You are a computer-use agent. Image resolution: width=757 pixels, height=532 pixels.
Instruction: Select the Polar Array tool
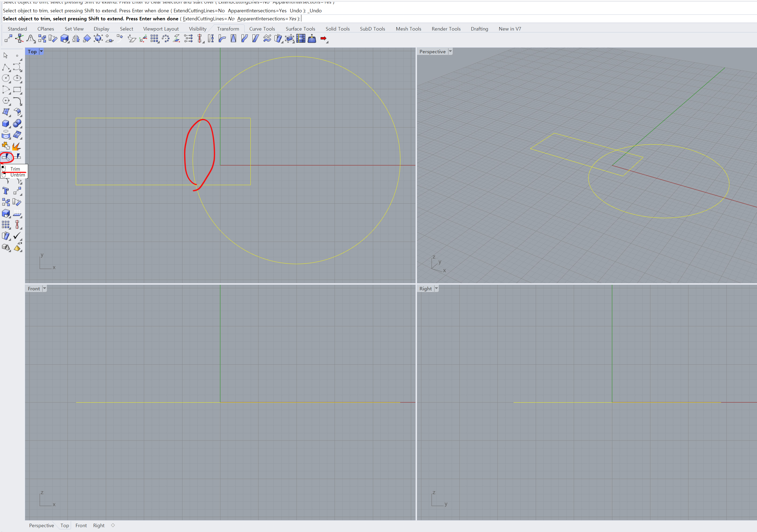click(x=166, y=39)
